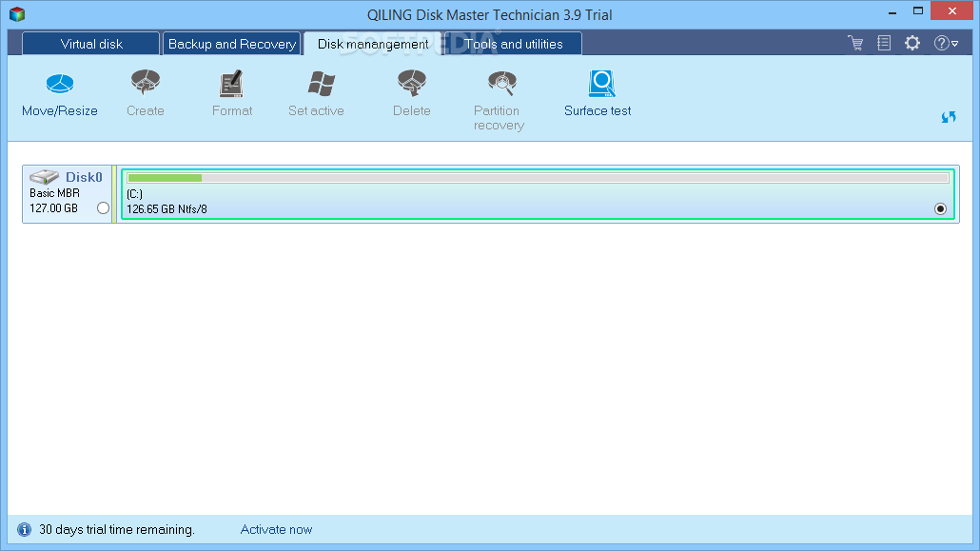Launch the Surface test tool
Viewport: 980px width, 551px height.
click(598, 94)
